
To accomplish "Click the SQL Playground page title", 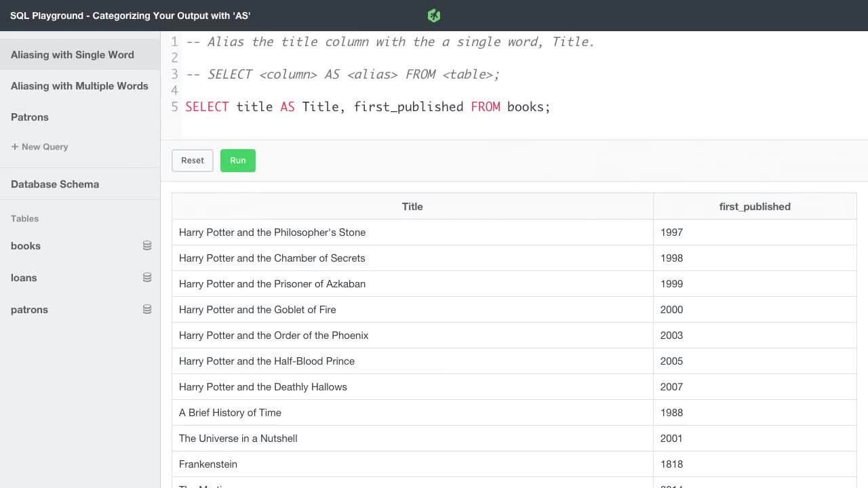I will coord(130,16).
